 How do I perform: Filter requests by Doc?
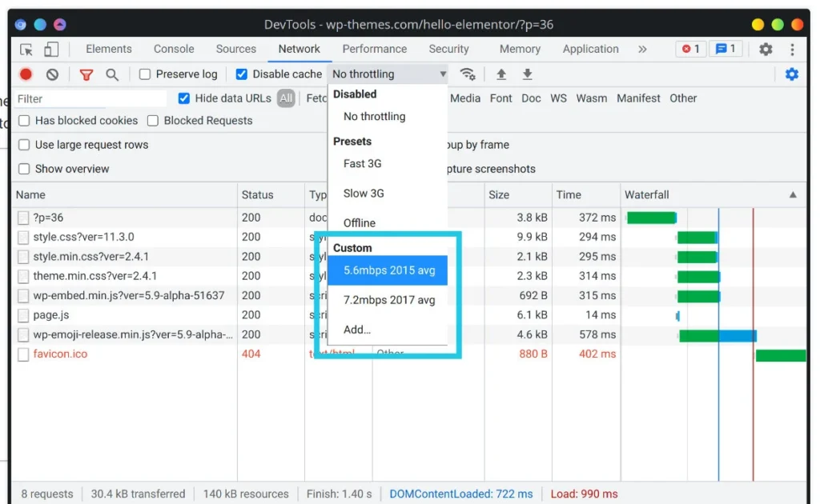[531, 98]
